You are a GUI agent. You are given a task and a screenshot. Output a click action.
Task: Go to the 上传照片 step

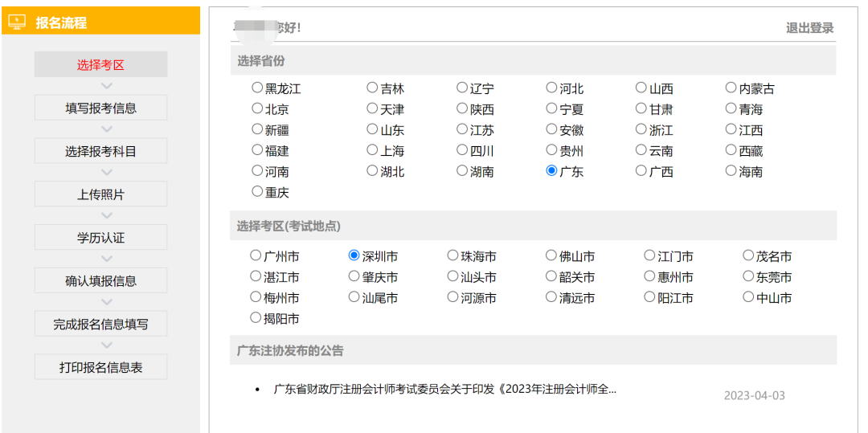coord(100,194)
